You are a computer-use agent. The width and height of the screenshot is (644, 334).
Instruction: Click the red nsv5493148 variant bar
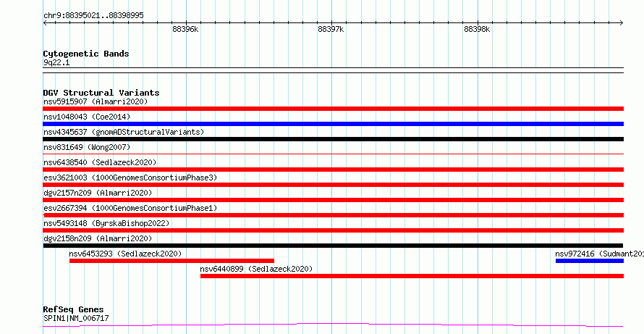tap(333, 230)
